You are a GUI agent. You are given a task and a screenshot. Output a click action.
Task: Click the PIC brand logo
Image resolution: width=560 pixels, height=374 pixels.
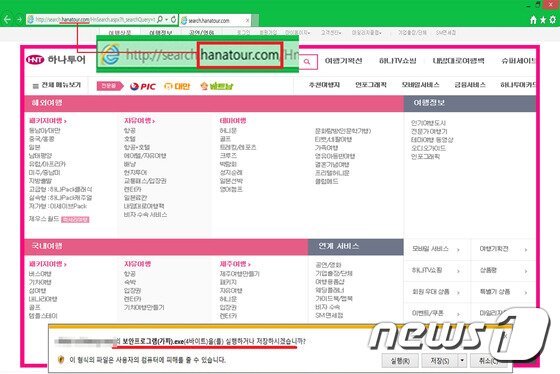click(143, 86)
